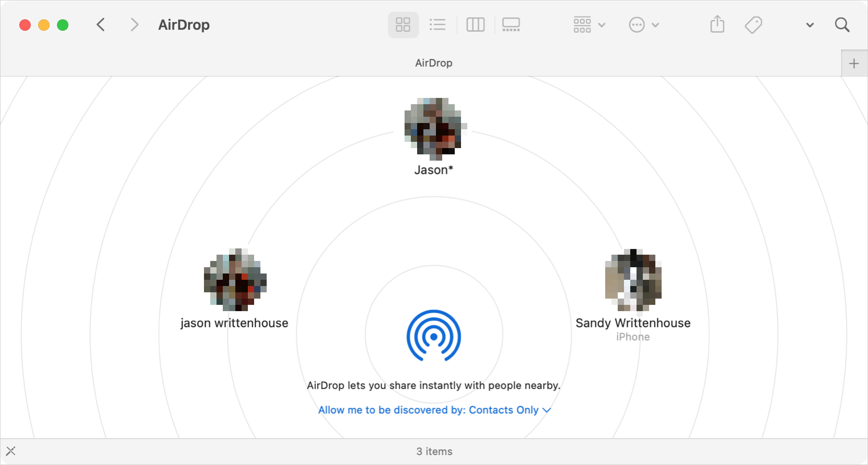Click the customize icon in status bar
868x465 pixels.
(11, 451)
